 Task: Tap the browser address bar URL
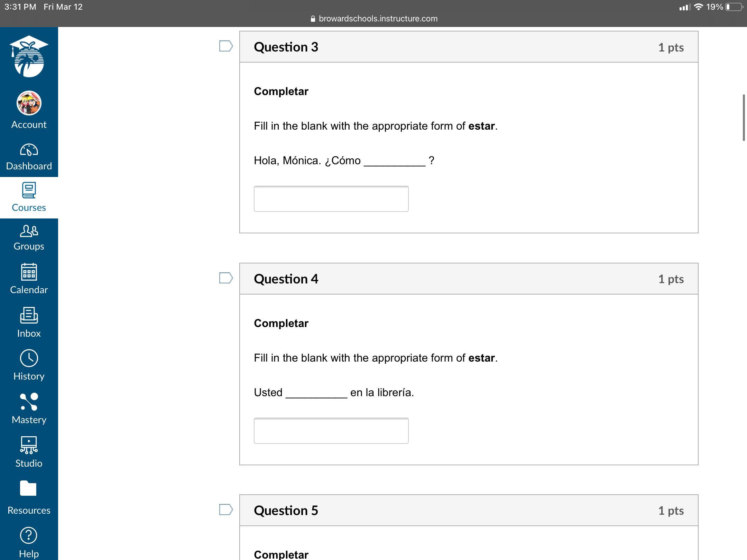(378, 19)
